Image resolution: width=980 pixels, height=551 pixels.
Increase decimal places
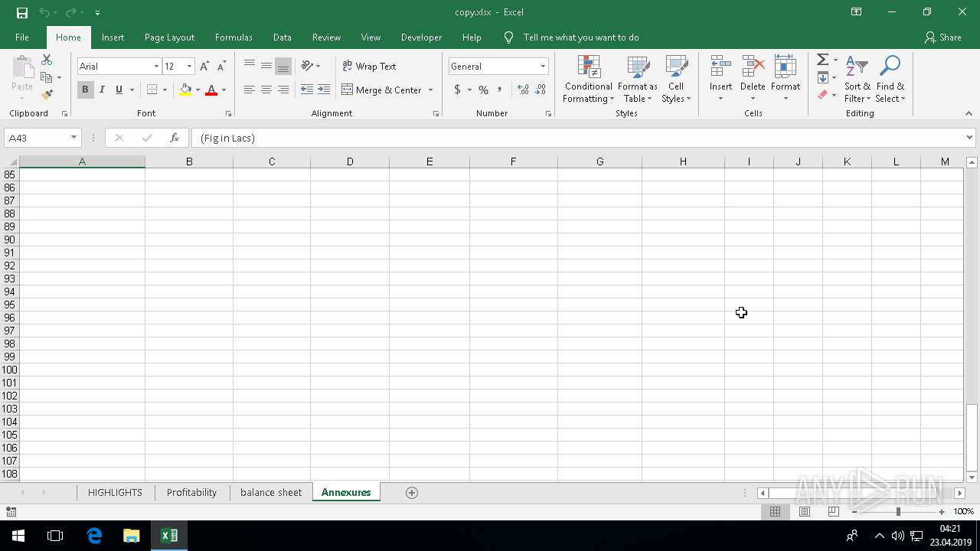tap(524, 90)
